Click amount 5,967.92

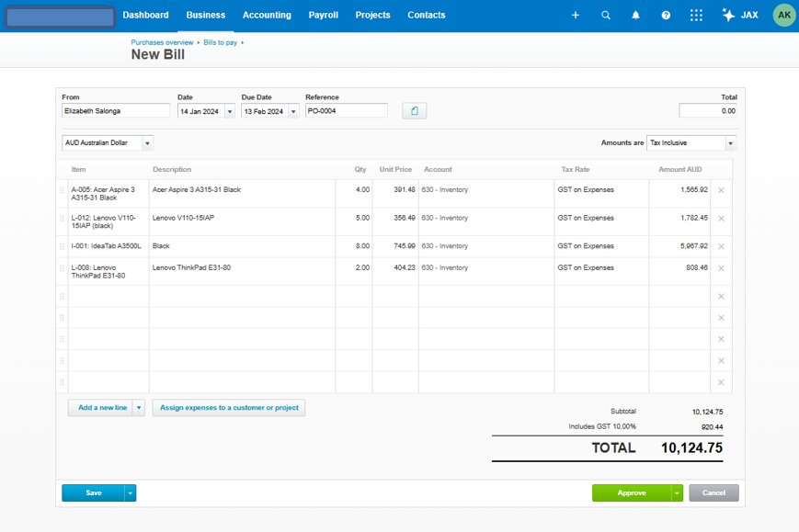(679, 246)
